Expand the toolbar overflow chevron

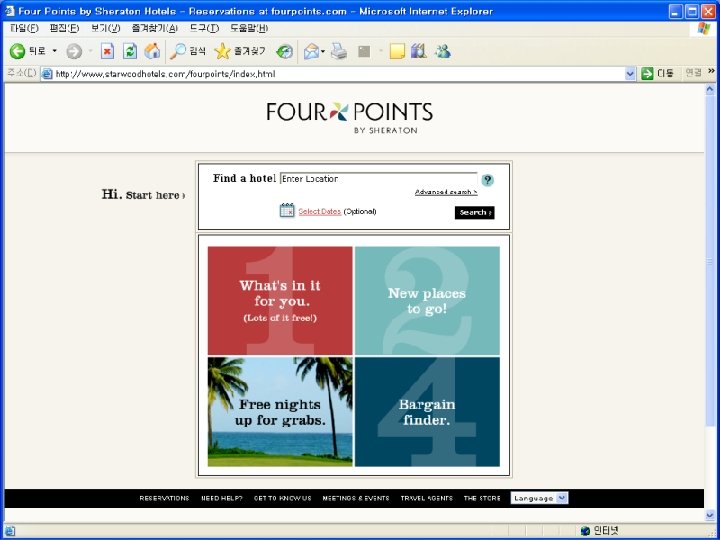(711, 71)
